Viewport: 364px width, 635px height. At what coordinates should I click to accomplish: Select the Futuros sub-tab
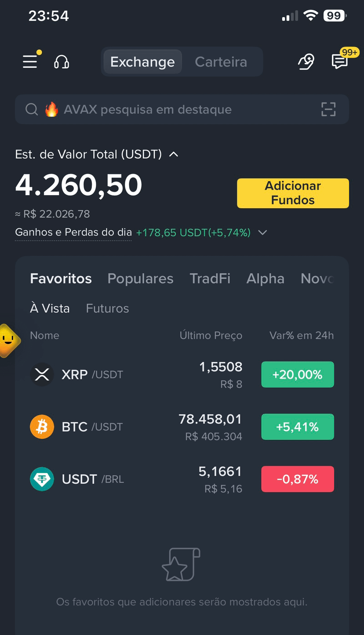(x=107, y=308)
